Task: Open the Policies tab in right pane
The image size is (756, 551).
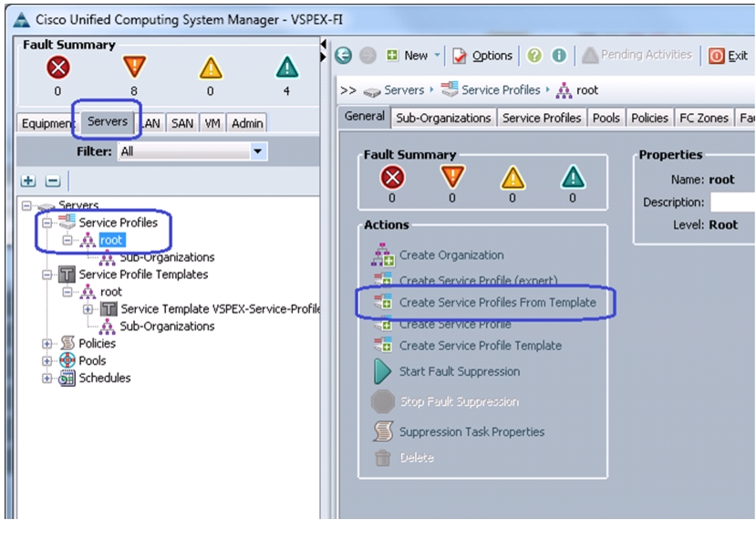Action: pyautogui.click(x=649, y=119)
